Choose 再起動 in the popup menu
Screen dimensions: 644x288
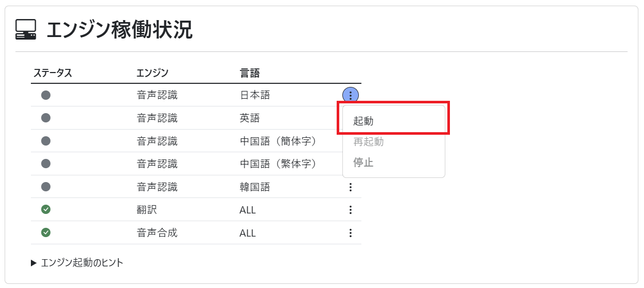click(369, 142)
